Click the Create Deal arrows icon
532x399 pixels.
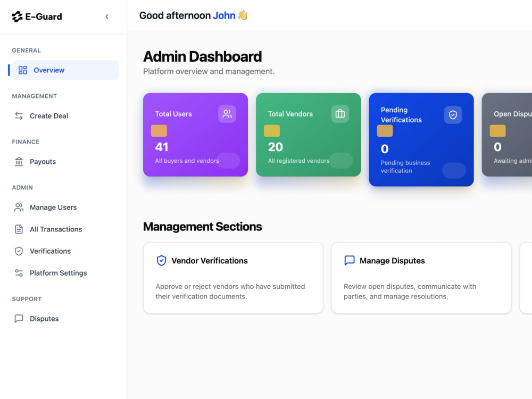coord(19,115)
